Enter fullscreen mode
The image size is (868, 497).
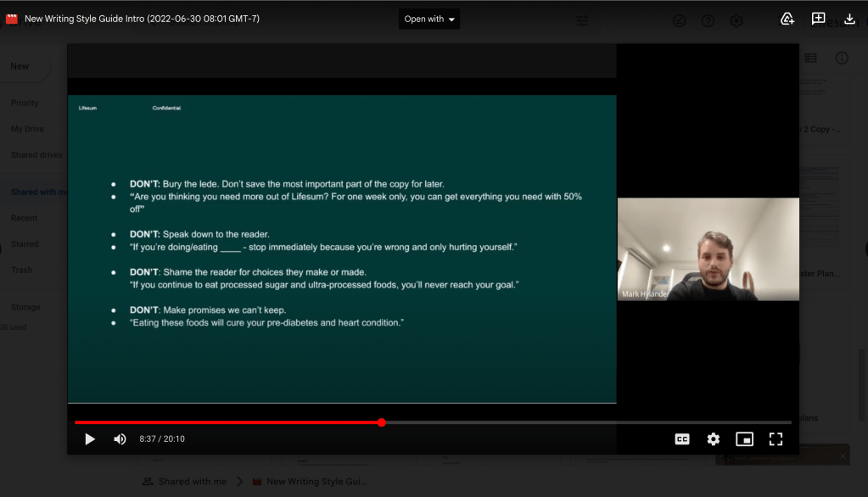[776, 438]
